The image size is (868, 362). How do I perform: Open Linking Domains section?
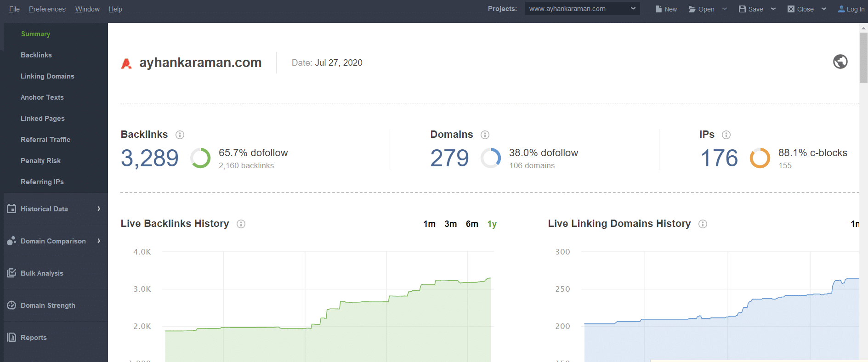47,76
